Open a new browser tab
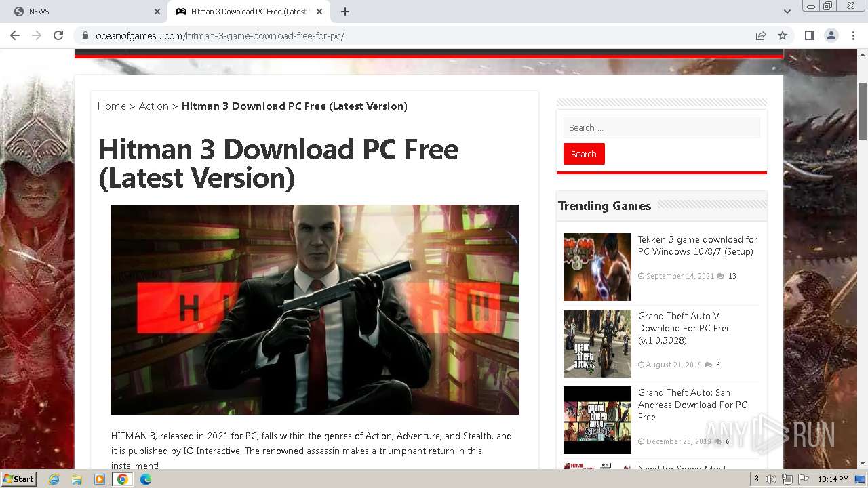Screen dimensions: 868x488 click(x=344, y=12)
